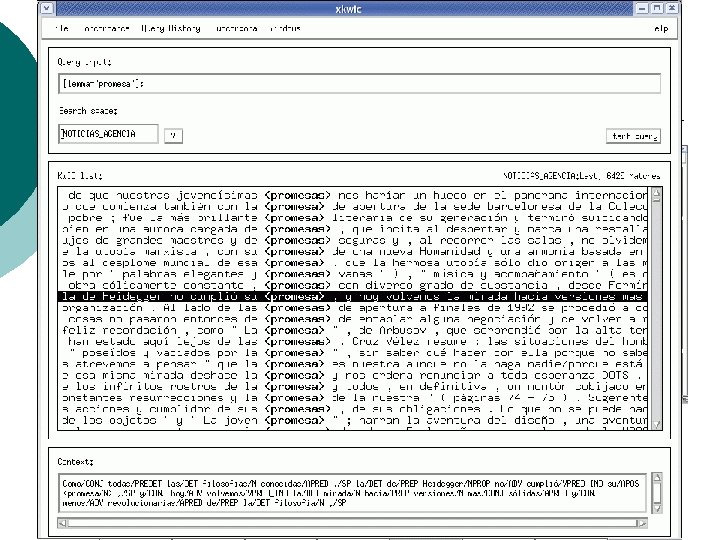720x540 pixels.
Task: Select KWIC line 'grandes maestros y de <promesas>'
Action: tap(354, 240)
